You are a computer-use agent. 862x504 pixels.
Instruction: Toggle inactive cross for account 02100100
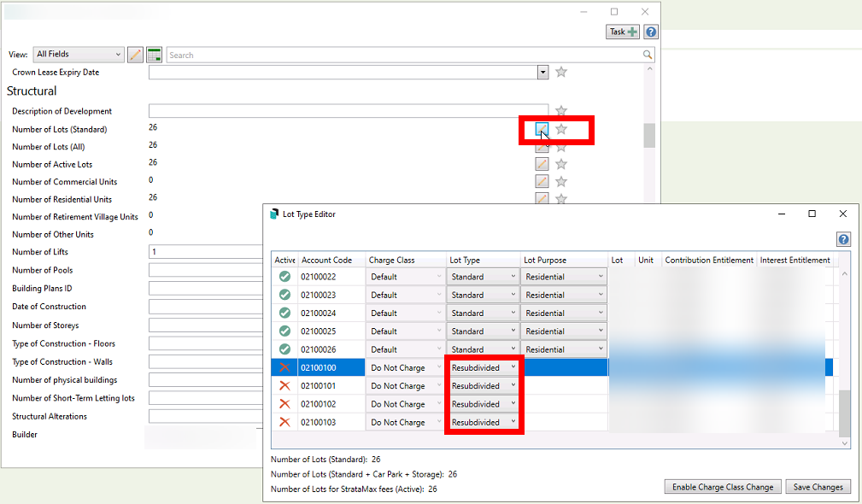click(x=284, y=367)
